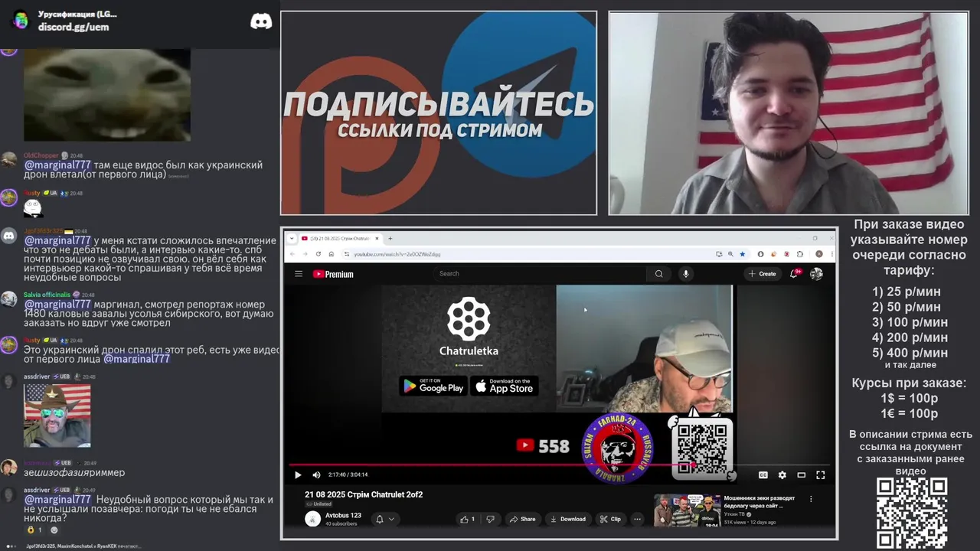Screen dimensions: 980x551
Task: Download the video
Action: [568, 519]
